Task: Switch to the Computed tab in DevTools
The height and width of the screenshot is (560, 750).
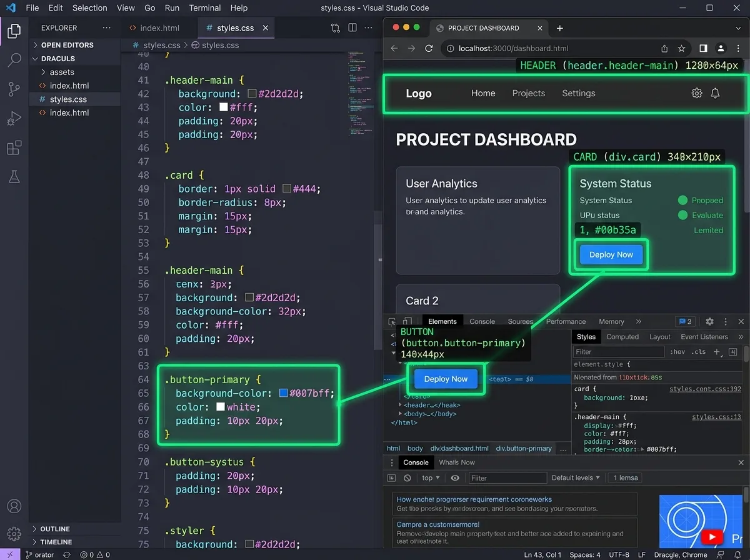Action: (x=622, y=337)
